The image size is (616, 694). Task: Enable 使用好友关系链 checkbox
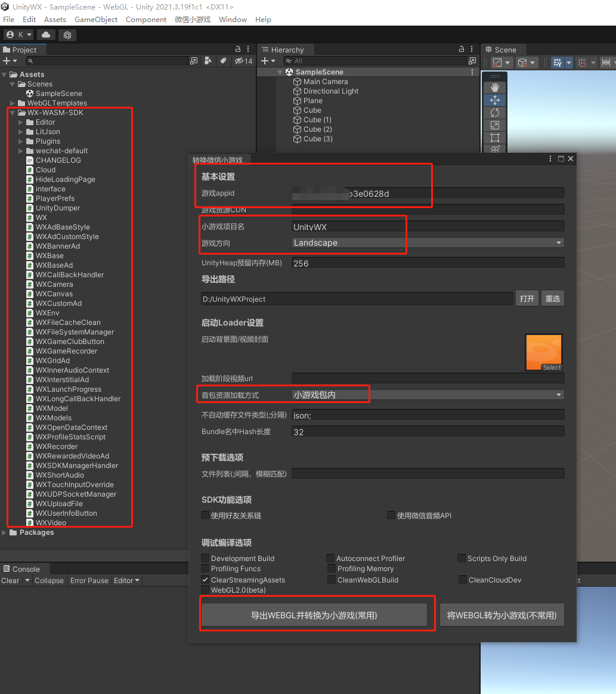(x=205, y=515)
